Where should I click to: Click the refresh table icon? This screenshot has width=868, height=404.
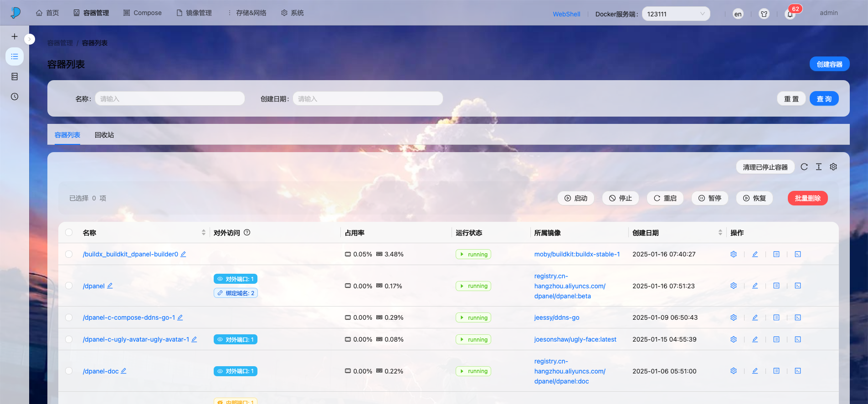[804, 167]
